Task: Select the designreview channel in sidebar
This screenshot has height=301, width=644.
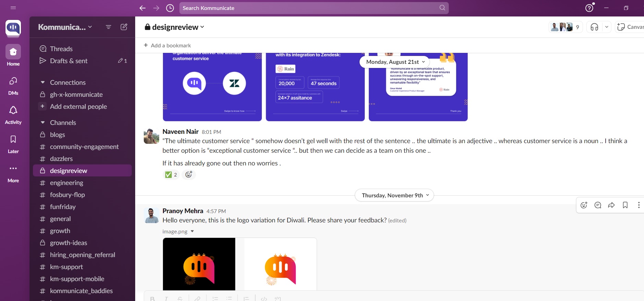Action: 82,171
